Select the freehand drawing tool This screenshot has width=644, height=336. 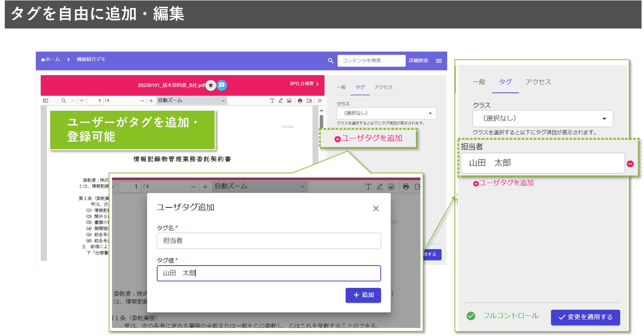281,101
